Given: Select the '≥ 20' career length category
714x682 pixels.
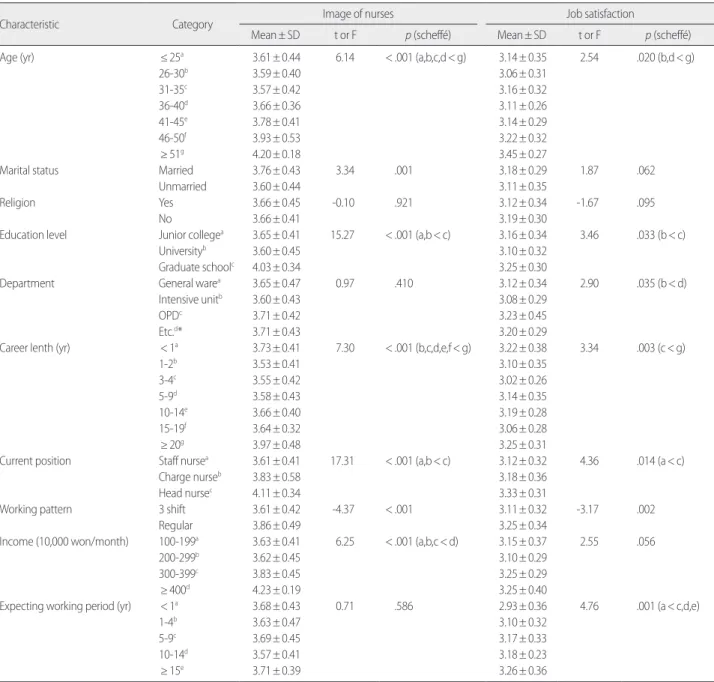Looking at the screenshot, I should click(x=172, y=445).
